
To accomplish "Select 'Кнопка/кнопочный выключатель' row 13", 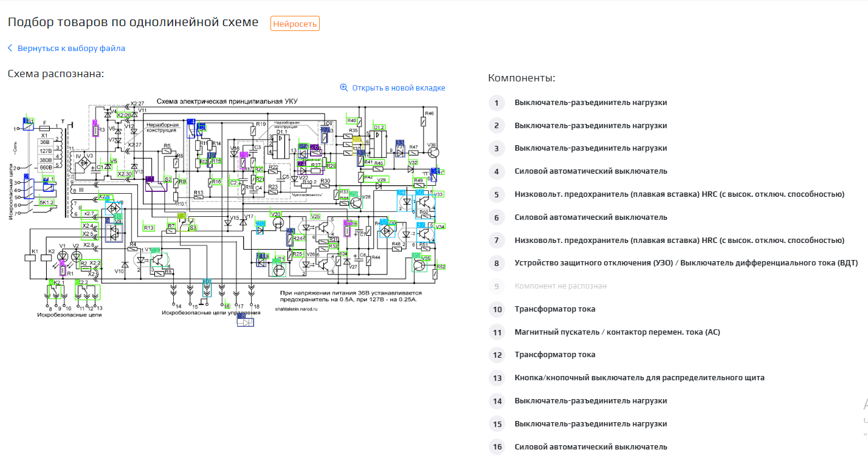I will coord(639,378).
